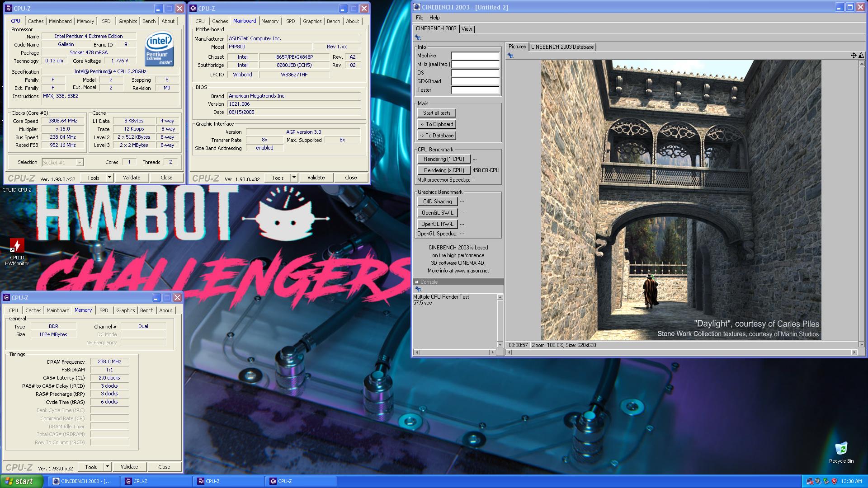Click the move-view cross arrows icon

(854, 56)
